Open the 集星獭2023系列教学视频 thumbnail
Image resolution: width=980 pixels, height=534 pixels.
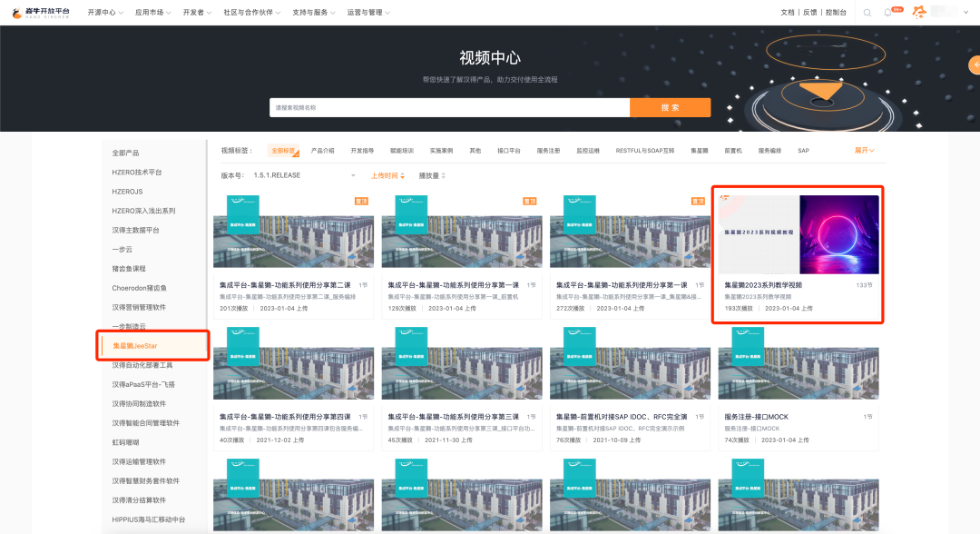[x=799, y=234]
